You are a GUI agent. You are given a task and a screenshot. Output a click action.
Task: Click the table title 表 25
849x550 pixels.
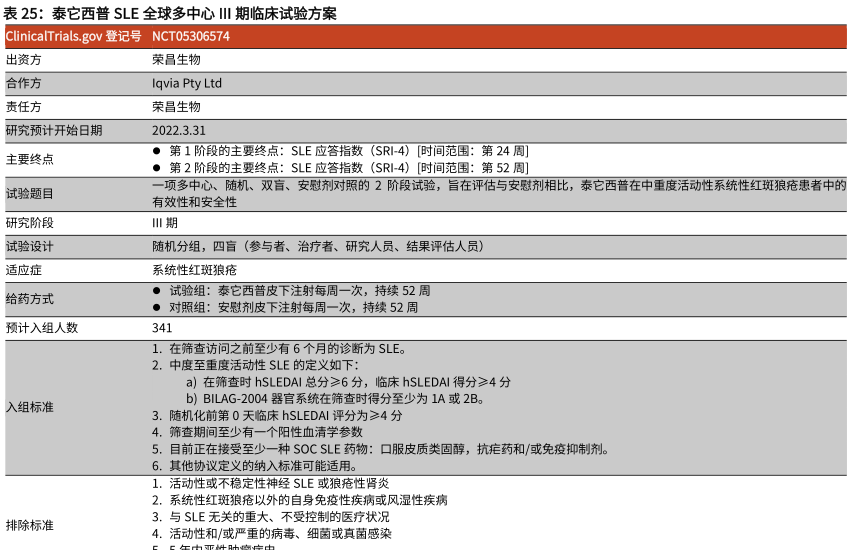[170, 13]
